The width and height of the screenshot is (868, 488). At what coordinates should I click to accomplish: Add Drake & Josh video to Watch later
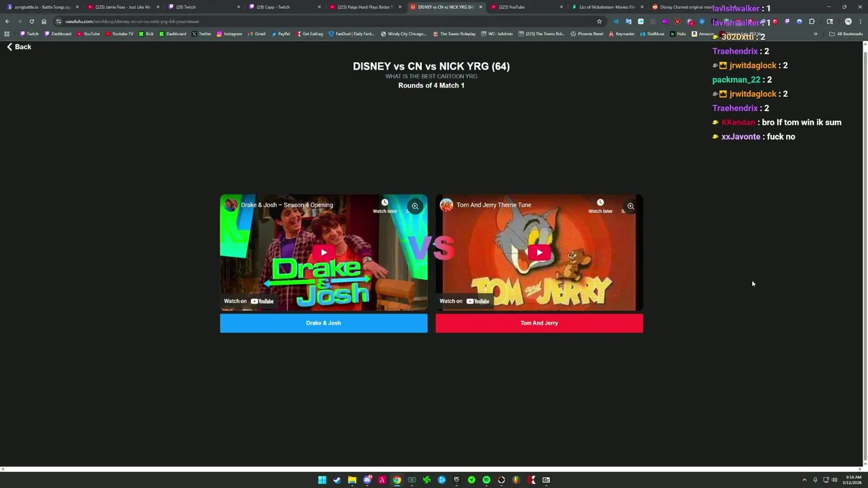pos(384,206)
